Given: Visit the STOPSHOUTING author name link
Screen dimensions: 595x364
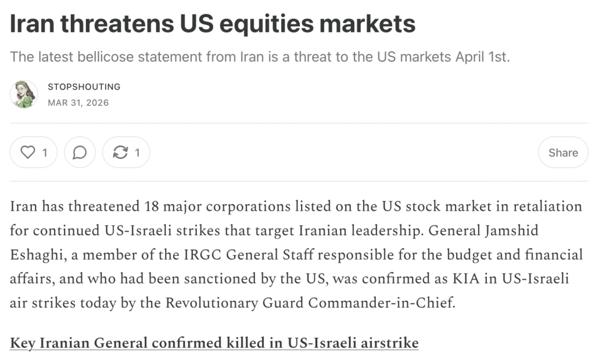Looking at the screenshot, I should (x=84, y=87).
